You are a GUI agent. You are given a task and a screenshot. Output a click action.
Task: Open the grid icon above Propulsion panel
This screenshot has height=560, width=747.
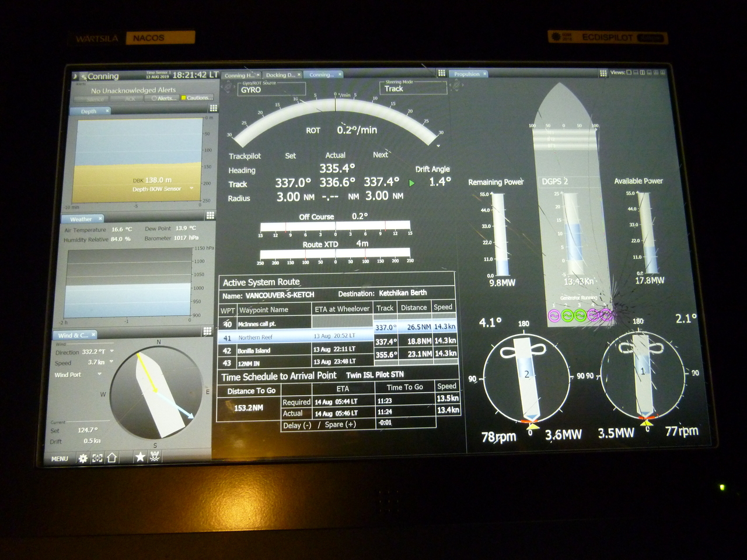(x=603, y=73)
